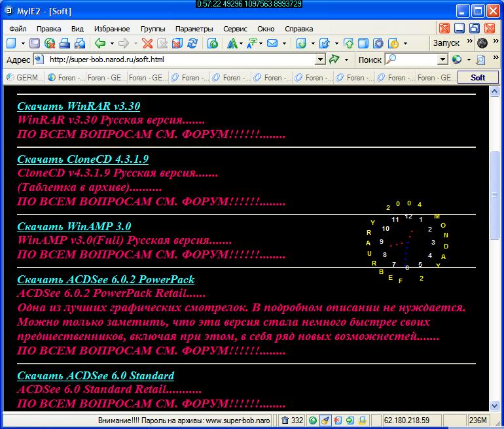
Task: Click the red X windows close-all icon
Action: click(x=177, y=43)
